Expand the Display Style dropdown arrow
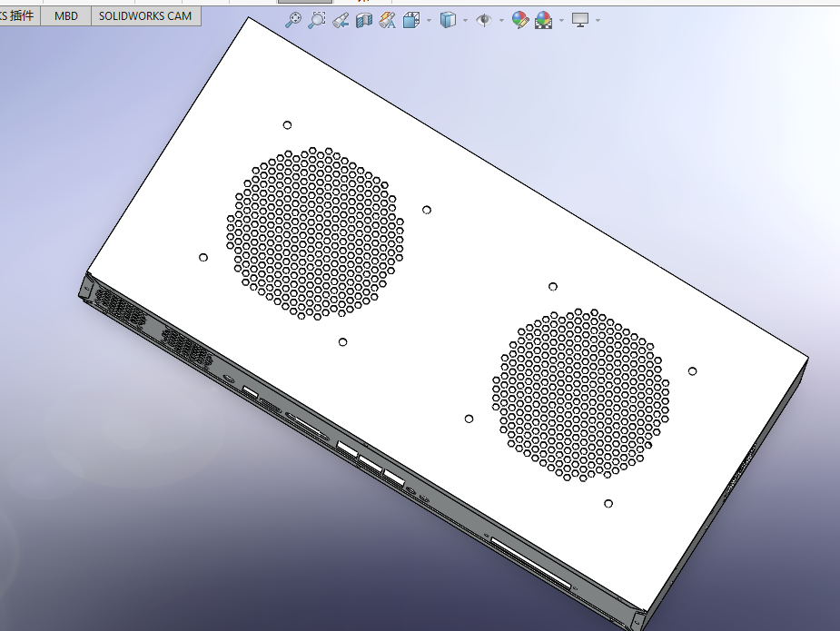Viewport: 840px width, 631px height. tap(465, 20)
